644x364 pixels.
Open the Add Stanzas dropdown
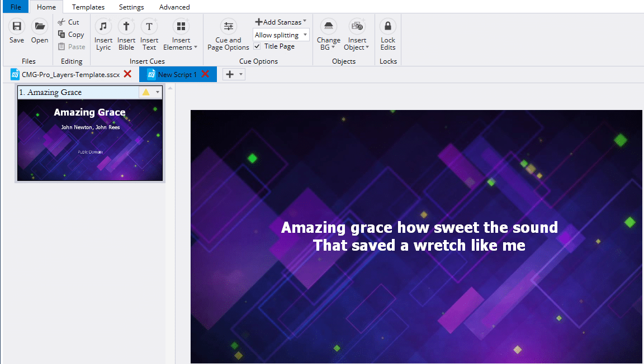tap(281, 22)
